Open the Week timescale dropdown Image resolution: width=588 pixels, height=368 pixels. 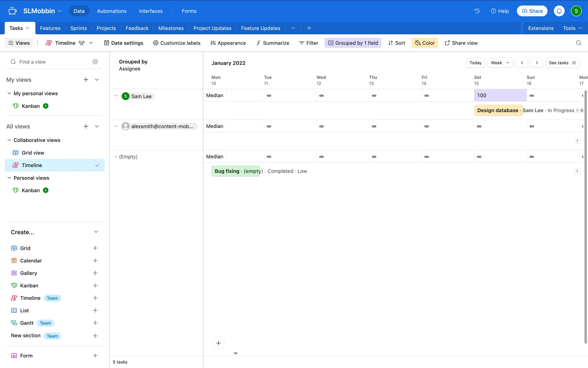click(x=500, y=63)
